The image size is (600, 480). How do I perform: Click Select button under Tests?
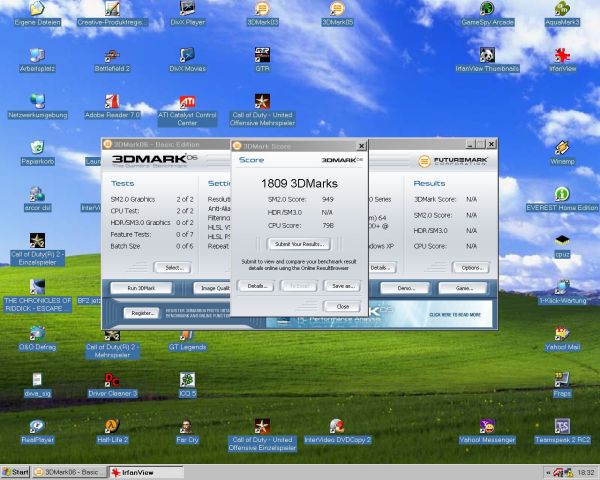tap(173, 268)
